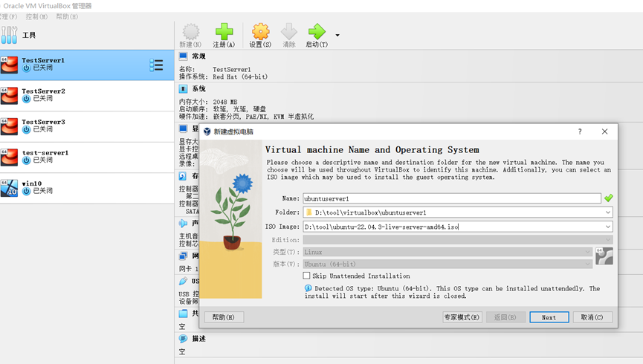Select the win10 virtual machine
Screen dimensions: 643x364
pos(87,188)
